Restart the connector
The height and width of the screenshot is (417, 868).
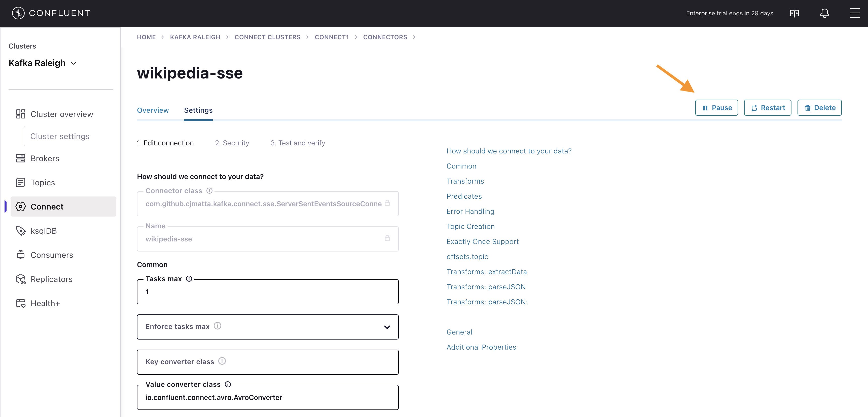coord(767,108)
